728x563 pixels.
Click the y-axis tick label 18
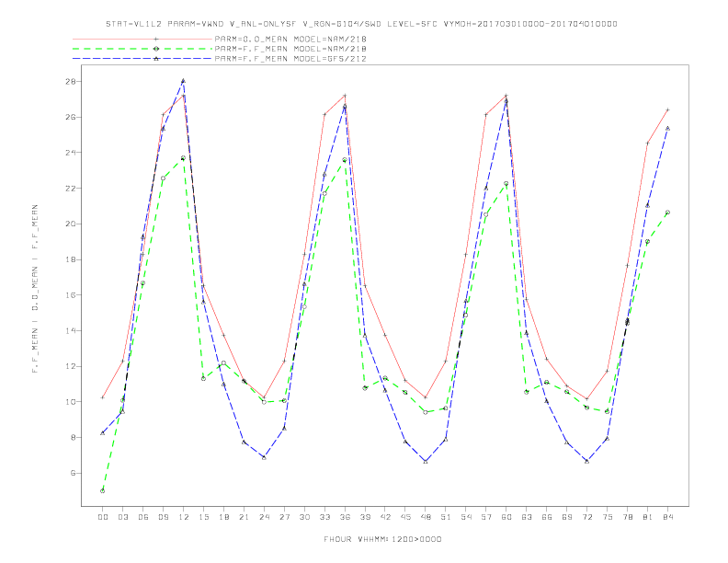[71, 259]
